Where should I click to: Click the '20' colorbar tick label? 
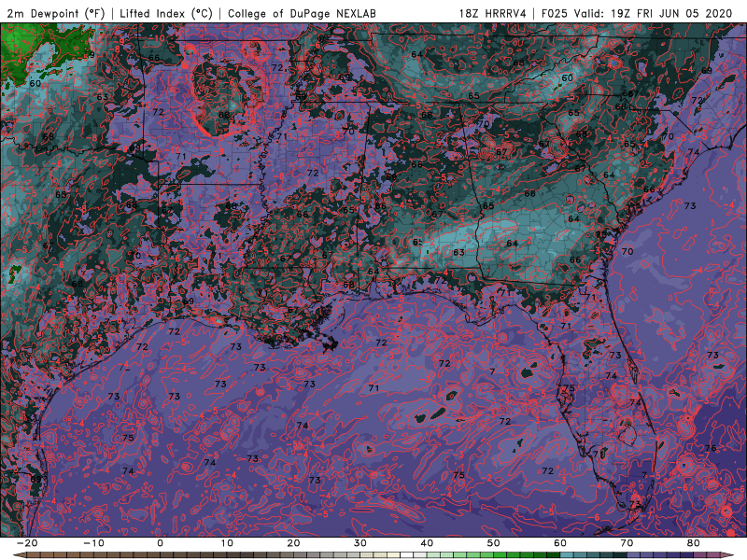[x=293, y=543]
